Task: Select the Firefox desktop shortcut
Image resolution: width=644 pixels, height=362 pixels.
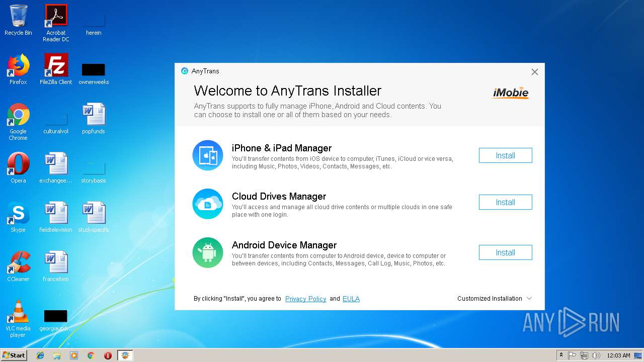Action: (x=18, y=69)
